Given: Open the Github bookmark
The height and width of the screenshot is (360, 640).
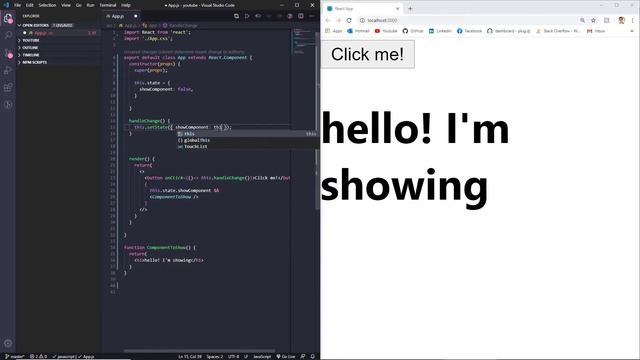Looking at the screenshot, I should pos(413,31).
